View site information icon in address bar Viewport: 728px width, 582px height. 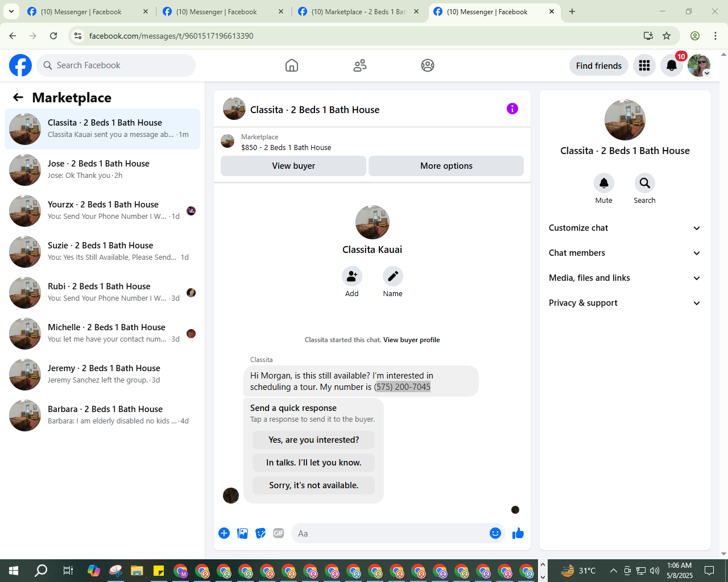[x=78, y=36]
